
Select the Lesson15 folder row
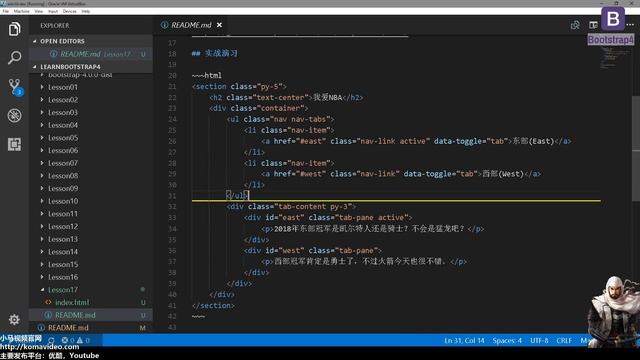91,264
